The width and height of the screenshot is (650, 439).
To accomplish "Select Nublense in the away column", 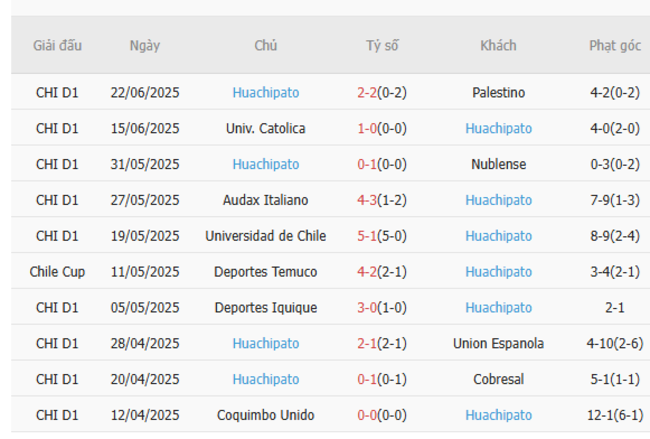I will [x=498, y=164].
